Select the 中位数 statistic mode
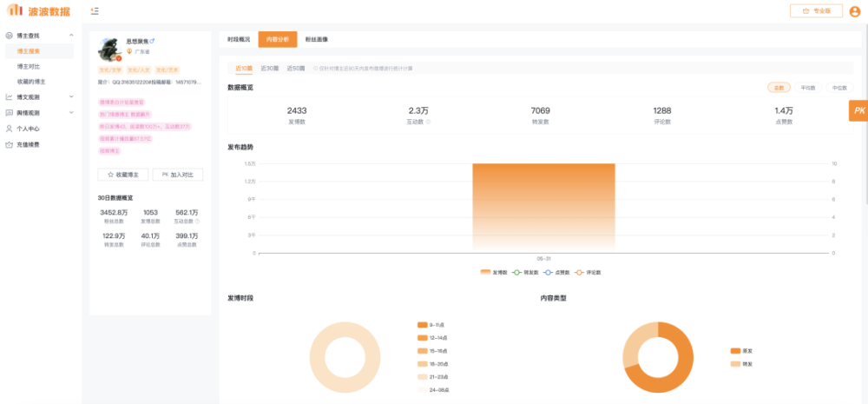868x404 pixels. click(839, 88)
